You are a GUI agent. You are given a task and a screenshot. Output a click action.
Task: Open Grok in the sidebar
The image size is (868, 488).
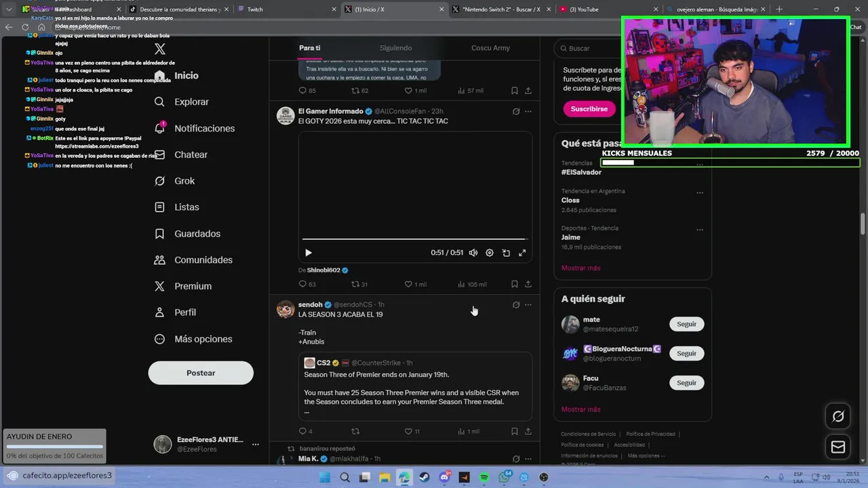[174, 181]
